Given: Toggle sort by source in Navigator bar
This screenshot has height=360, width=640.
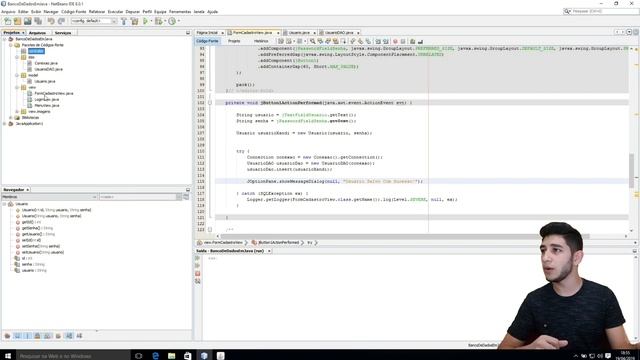Looking at the screenshot, I should click(79, 336).
